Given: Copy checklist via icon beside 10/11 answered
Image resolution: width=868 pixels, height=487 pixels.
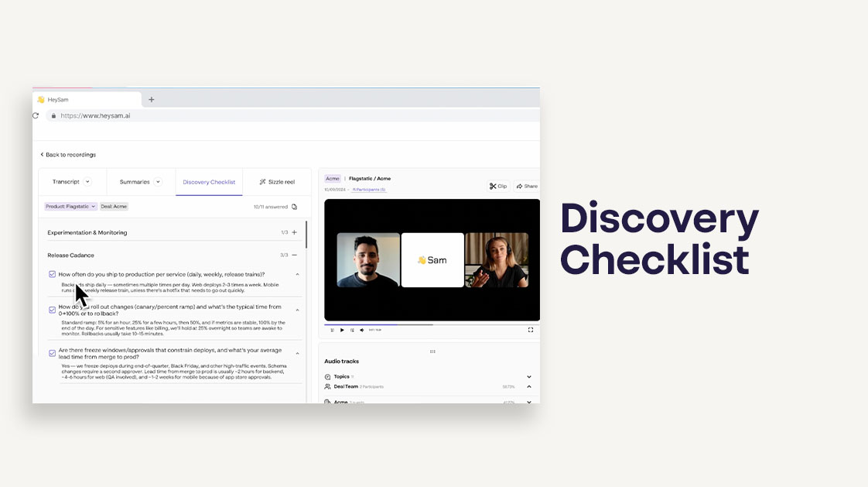Looking at the screenshot, I should (295, 207).
